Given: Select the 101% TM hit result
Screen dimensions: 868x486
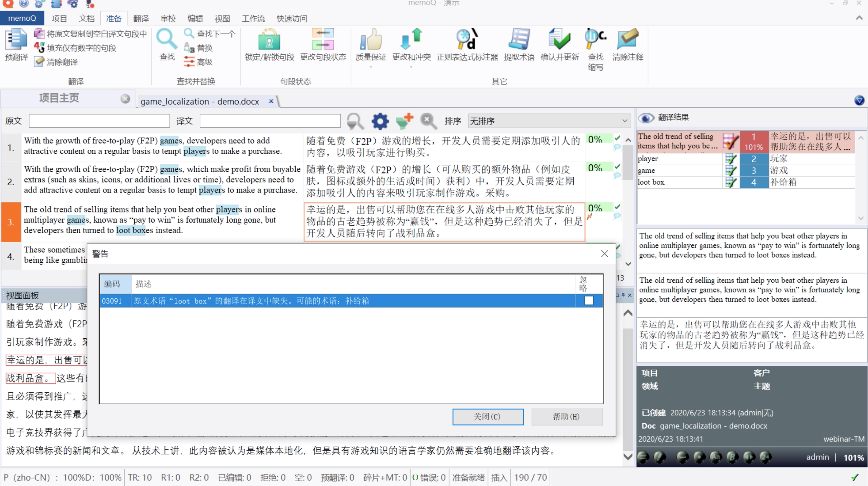Looking at the screenshot, I should click(x=746, y=142).
